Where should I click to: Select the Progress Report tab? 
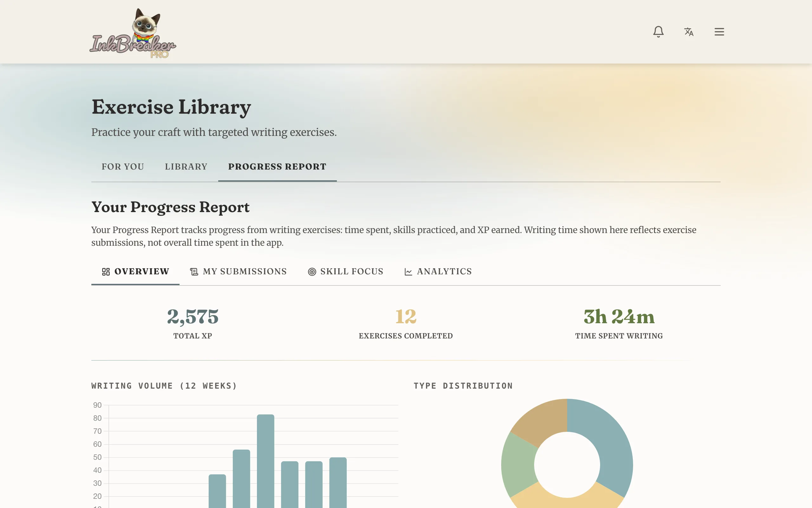[x=277, y=167]
